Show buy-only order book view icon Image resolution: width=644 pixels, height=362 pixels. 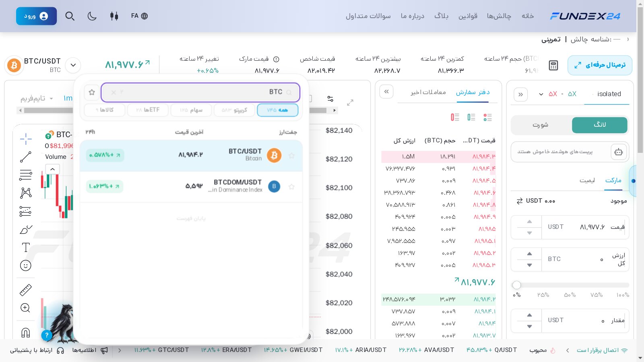(x=471, y=117)
